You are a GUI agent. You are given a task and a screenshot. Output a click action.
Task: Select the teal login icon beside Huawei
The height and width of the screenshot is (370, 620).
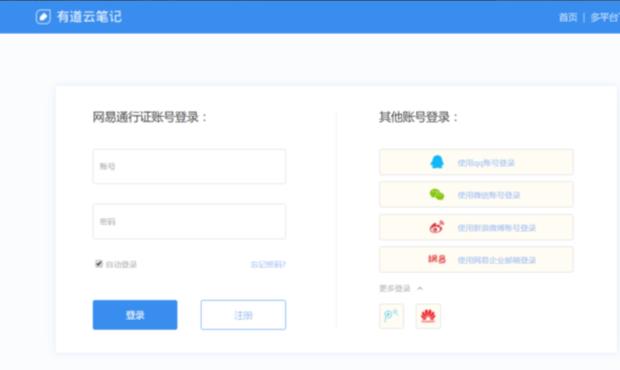(391, 316)
